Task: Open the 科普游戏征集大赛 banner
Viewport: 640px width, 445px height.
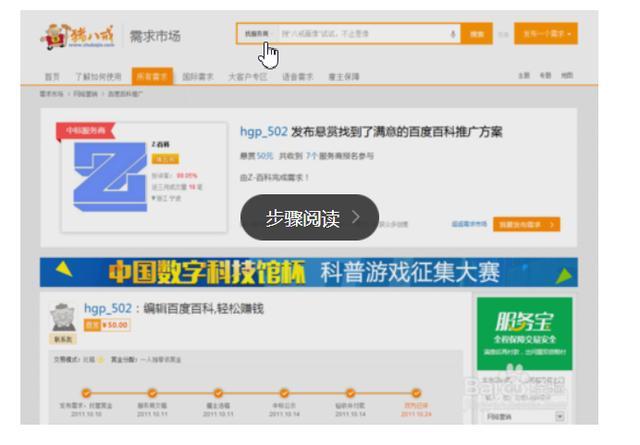Action: 309,272
